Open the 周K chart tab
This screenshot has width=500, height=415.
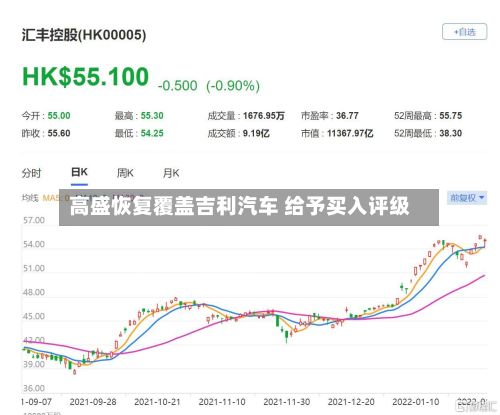pos(125,173)
